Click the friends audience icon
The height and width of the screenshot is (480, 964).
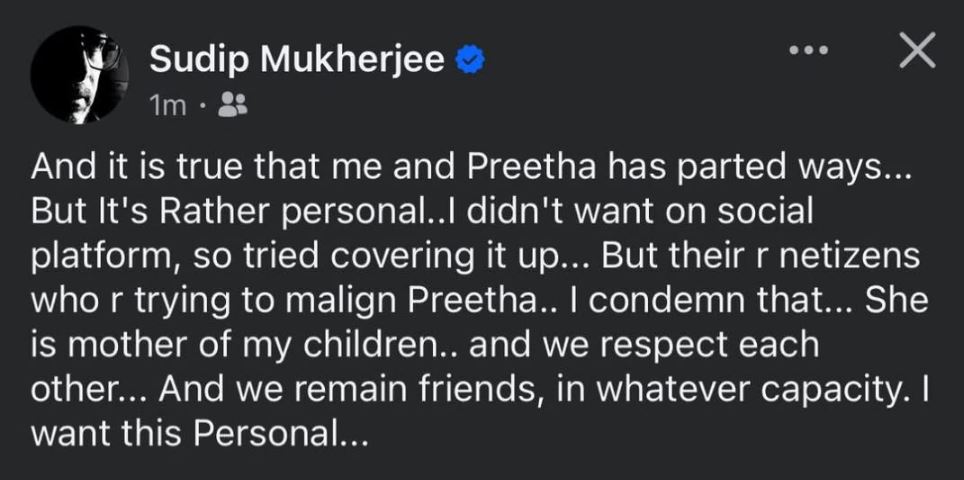(231, 103)
